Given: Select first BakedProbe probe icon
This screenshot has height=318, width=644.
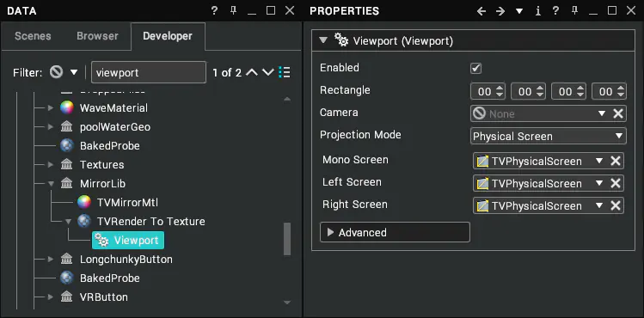Looking at the screenshot, I should click(x=66, y=146).
